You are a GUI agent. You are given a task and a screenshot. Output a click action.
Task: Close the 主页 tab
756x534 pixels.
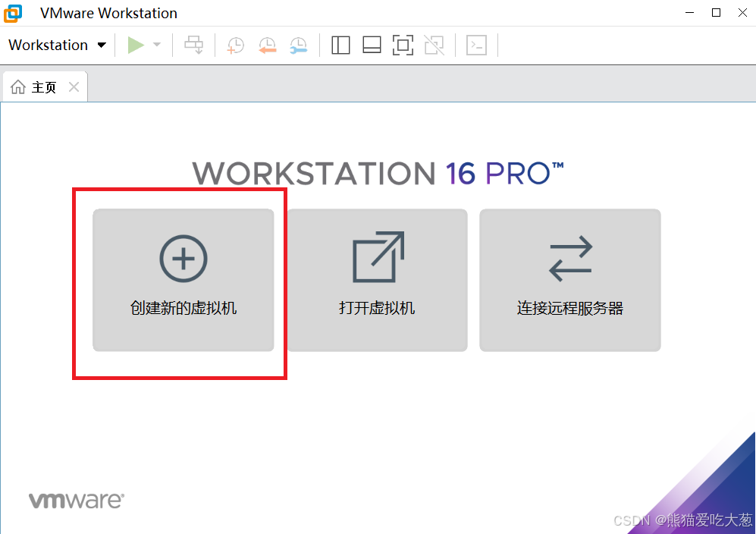[x=74, y=86]
